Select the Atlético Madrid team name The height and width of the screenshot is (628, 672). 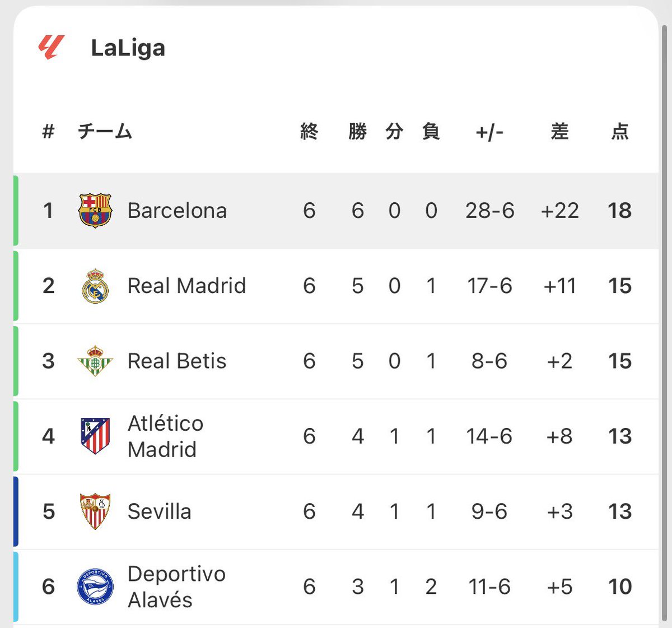[x=165, y=436]
